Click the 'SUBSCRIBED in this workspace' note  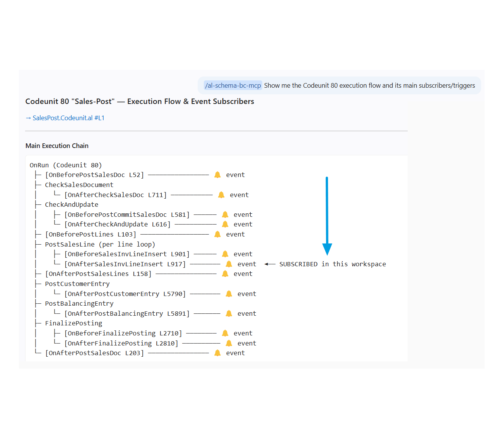click(x=333, y=264)
